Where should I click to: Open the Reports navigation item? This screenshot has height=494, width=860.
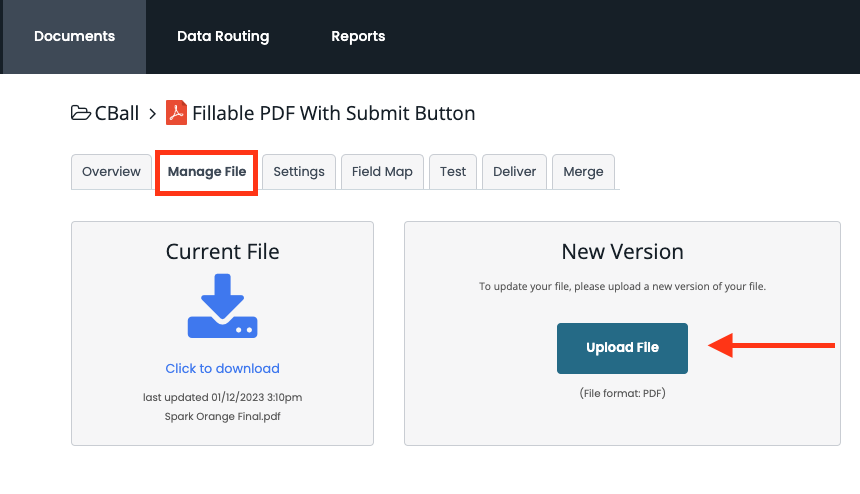pos(358,36)
